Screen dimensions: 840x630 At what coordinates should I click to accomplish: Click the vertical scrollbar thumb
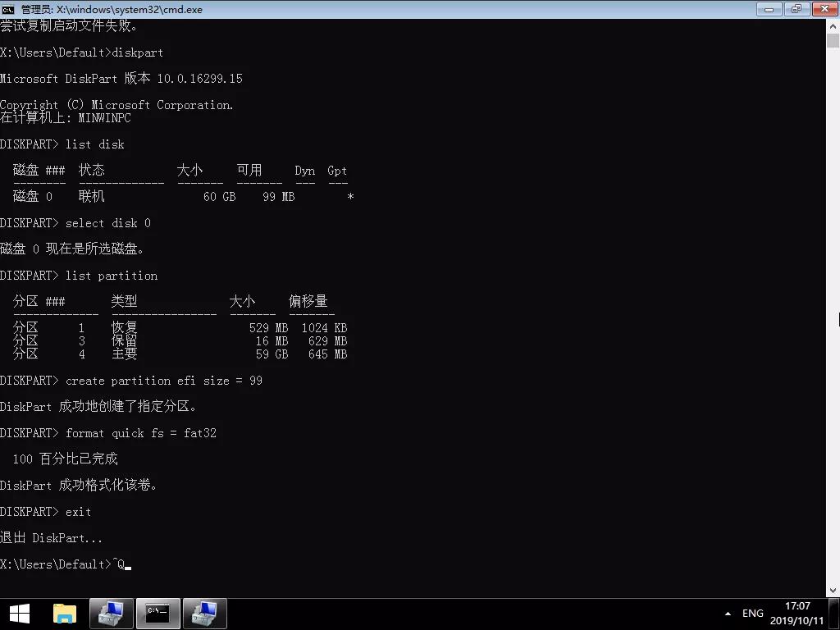(833, 41)
